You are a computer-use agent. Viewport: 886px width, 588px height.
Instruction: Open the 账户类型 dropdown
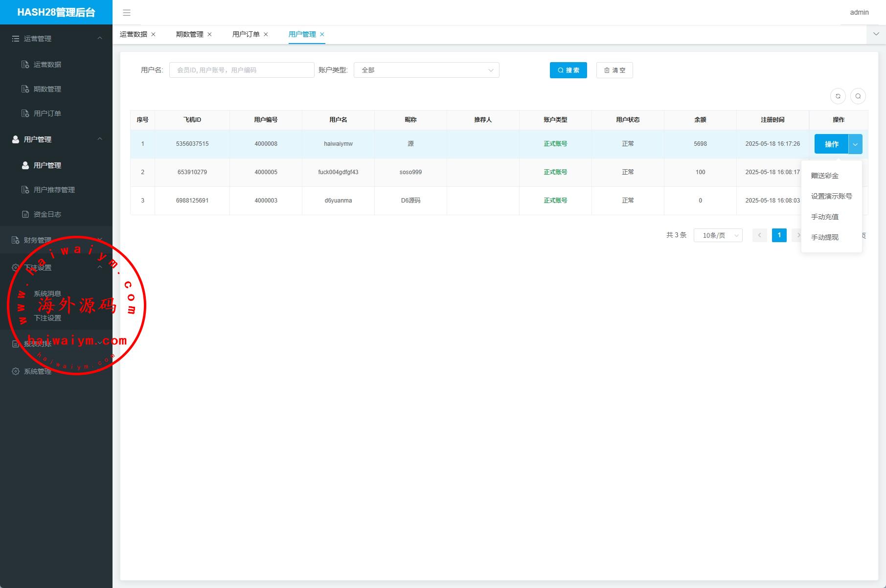tap(426, 70)
